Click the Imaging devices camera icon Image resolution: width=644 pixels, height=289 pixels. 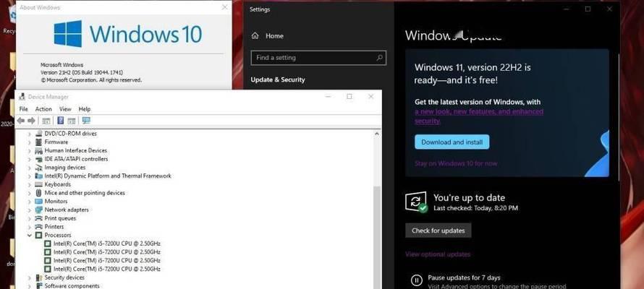(x=38, y=167)
